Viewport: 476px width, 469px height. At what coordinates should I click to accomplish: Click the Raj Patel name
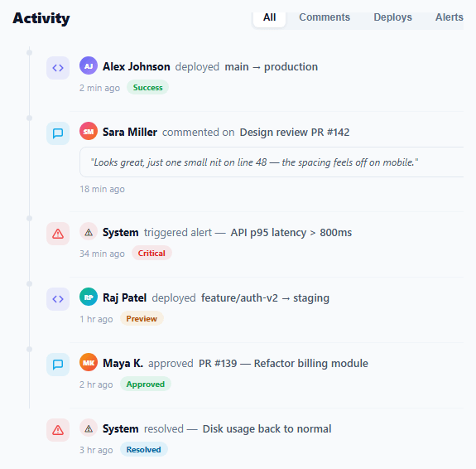(x=124, y=297)
